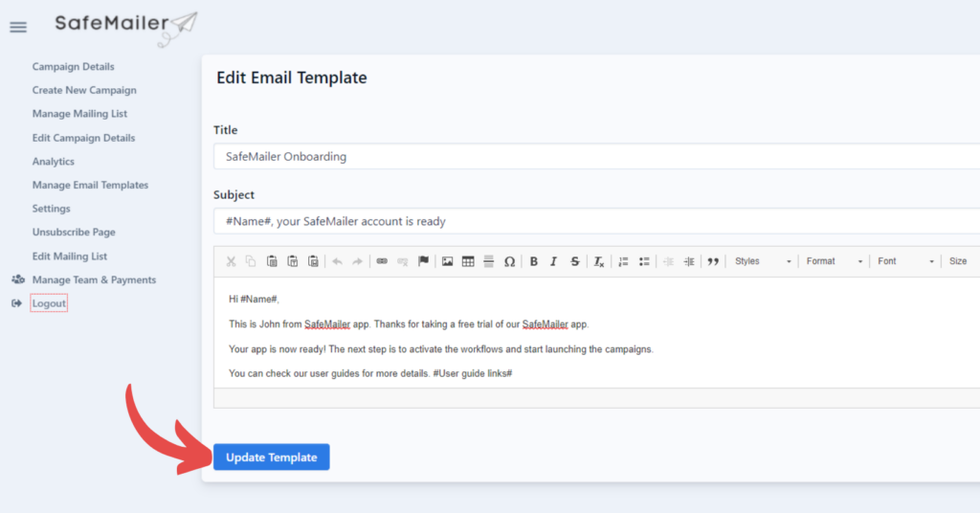Screen dimensions: 980x513
Task: Click into the Title input field
Action: [597, 156]
